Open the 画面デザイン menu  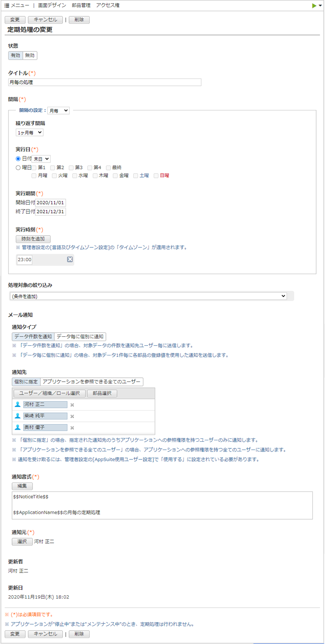52,6
